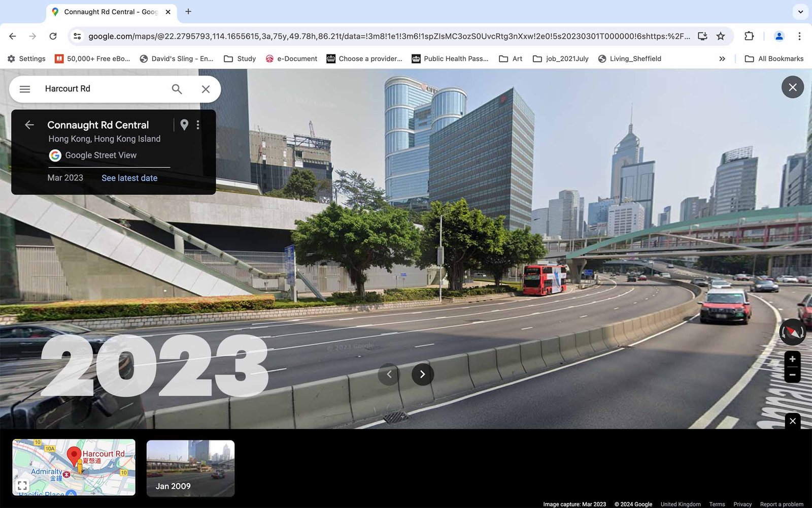Select the Jan 2009 imagery thumbnail
812x508 pixels.
tap(190, 468)
